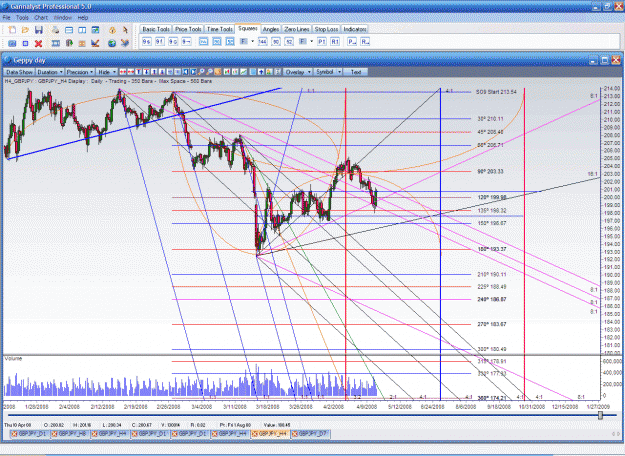Switch to the Stop Loss tab

click(326, 29)
